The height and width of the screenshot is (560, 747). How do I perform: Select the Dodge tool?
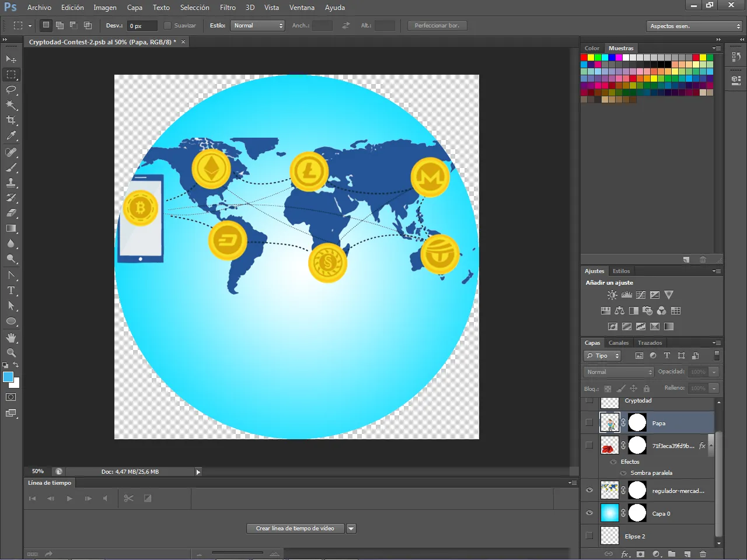click(11, 258)
